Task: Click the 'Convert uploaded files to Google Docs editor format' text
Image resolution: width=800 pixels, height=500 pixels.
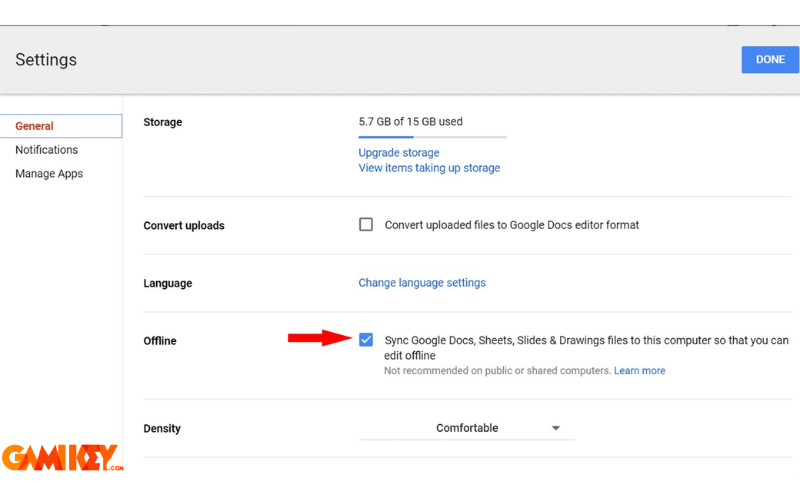Action: (512, 225)
